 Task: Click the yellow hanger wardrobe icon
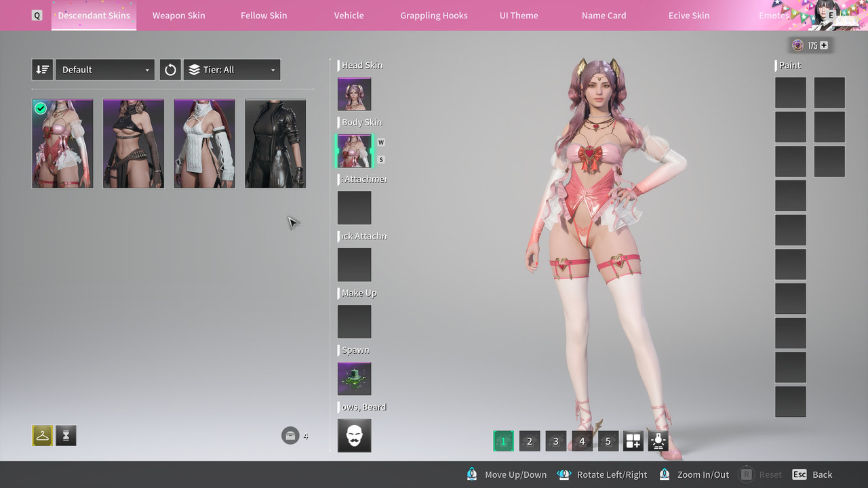pyautogui.click(x=42, y=436)
